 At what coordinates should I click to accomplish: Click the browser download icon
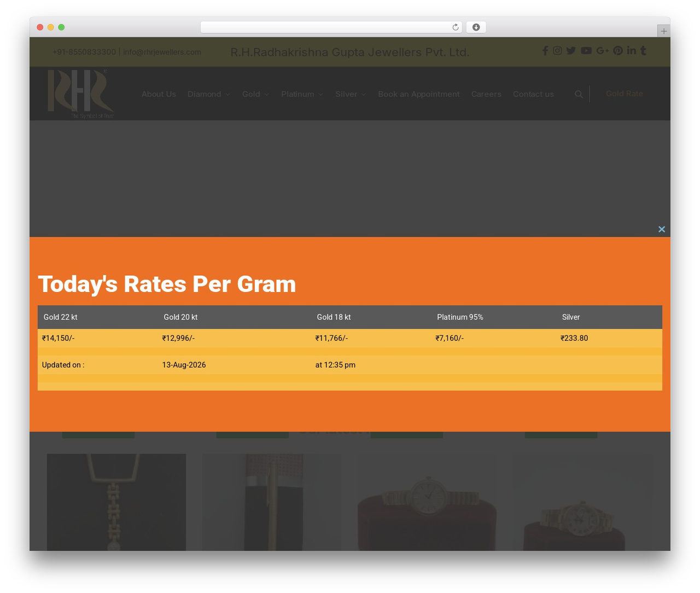pos(476,27)
